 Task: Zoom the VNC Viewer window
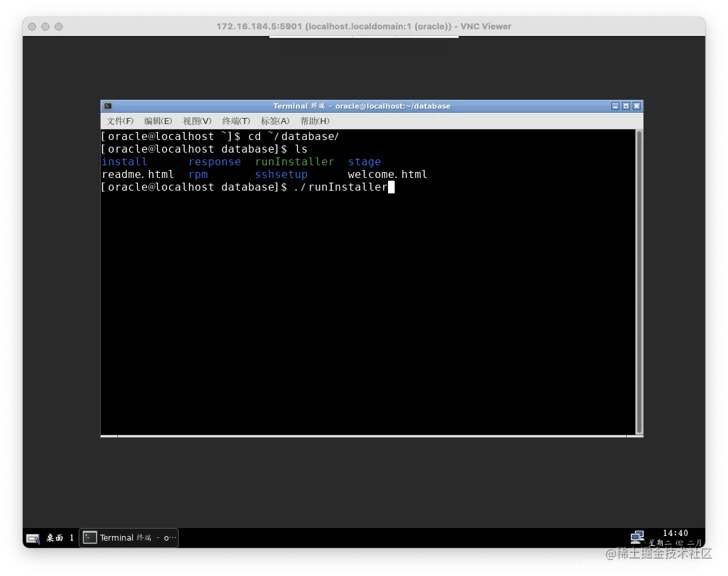pyautogui.click(x=59, y=27)
